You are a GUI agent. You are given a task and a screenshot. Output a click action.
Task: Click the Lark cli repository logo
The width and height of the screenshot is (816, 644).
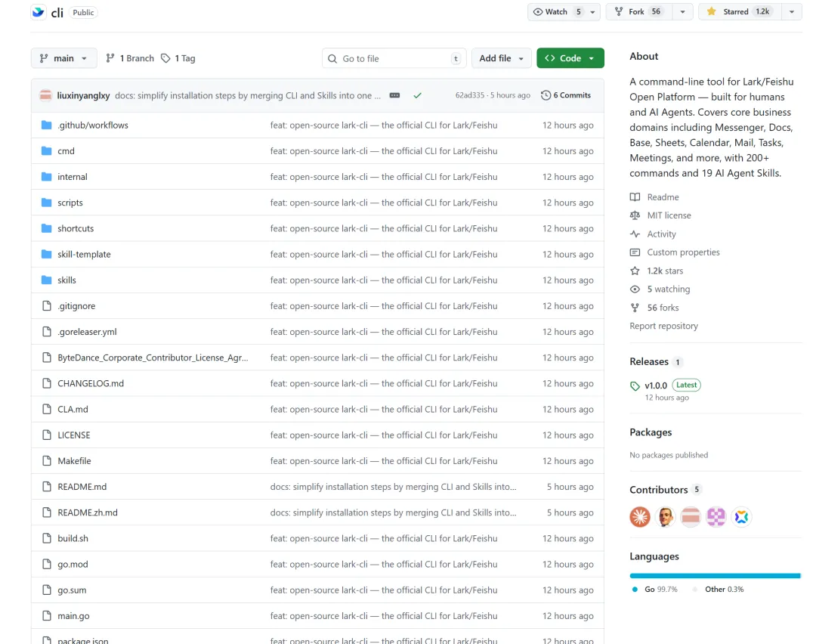point(39,12)
